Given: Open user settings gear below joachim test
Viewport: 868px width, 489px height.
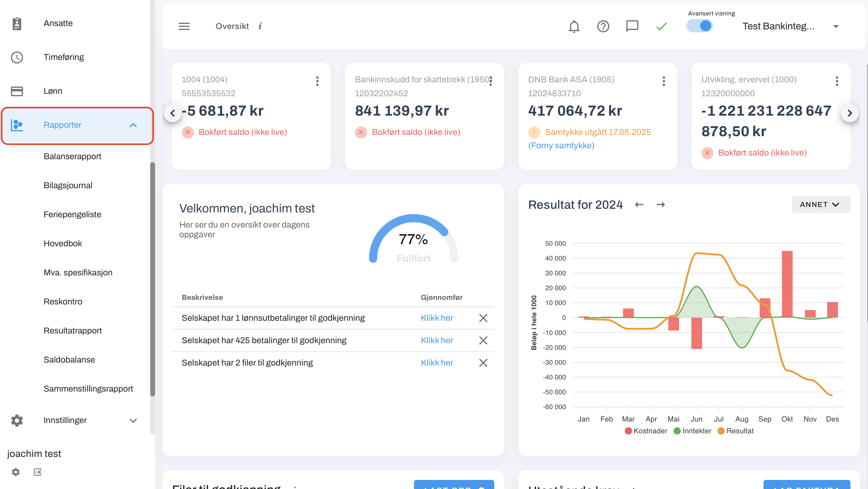Looking at the screenshot, I should pyautogui.click(x=16, y=472).
